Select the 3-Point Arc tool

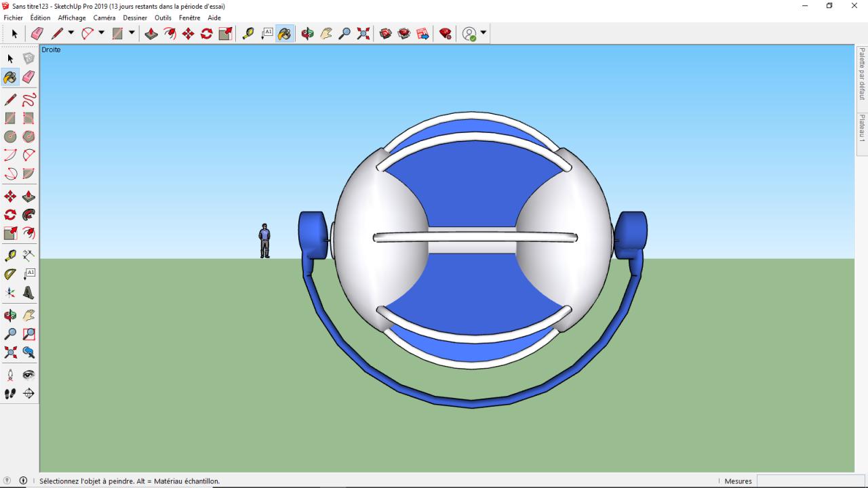click(10, 174)
